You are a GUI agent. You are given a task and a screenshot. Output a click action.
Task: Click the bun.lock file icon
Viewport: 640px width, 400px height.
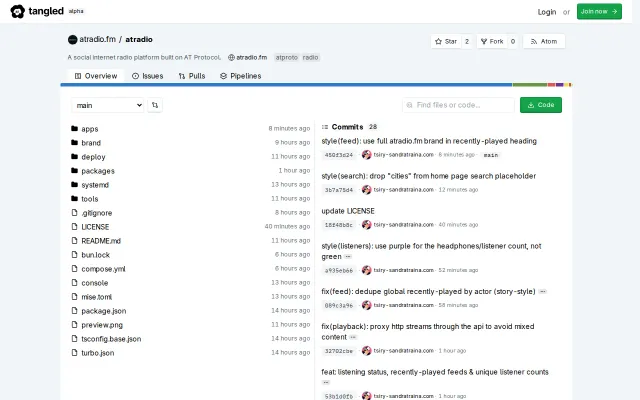point(74,255)
